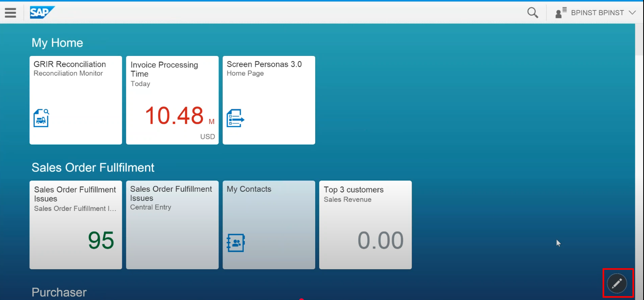
Task: Click the My Contacts address book icon
Action: [x=236, y=242]
